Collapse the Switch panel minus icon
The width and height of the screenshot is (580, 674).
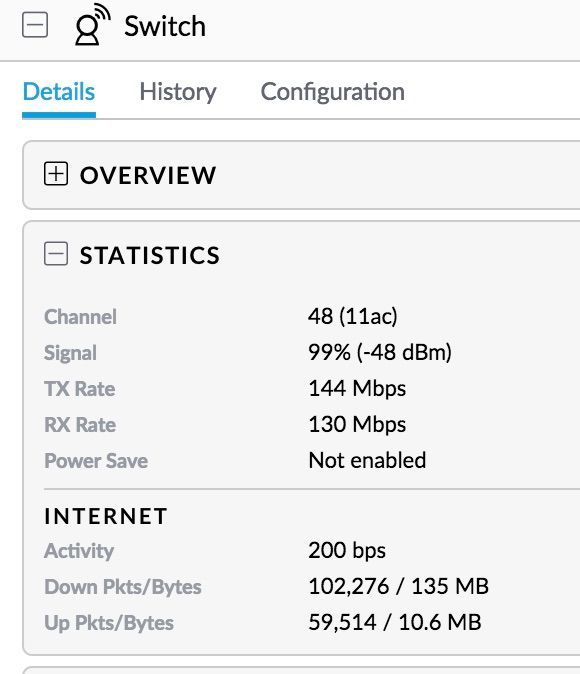35,25
